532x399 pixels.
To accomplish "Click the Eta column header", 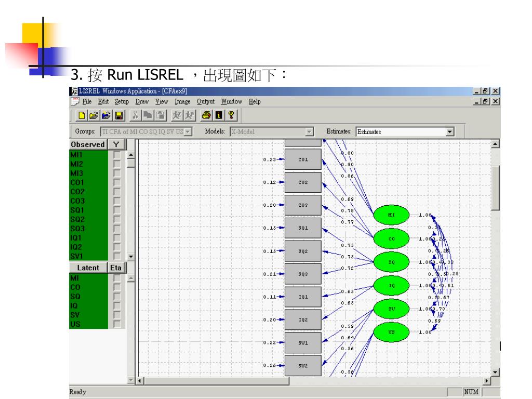I will (x=116, y=268).
